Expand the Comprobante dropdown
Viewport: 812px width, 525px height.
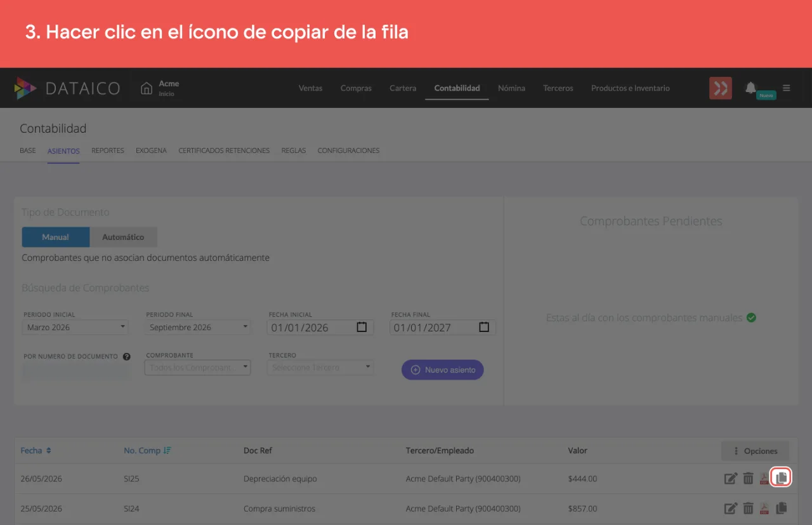click(x=198, y=368)
